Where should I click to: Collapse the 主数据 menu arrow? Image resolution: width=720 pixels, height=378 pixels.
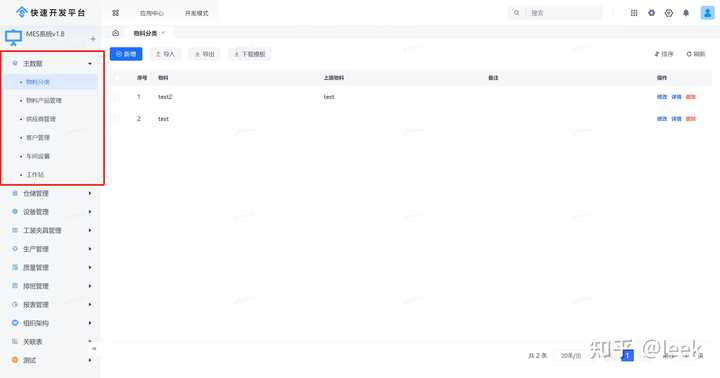[90, 63]
